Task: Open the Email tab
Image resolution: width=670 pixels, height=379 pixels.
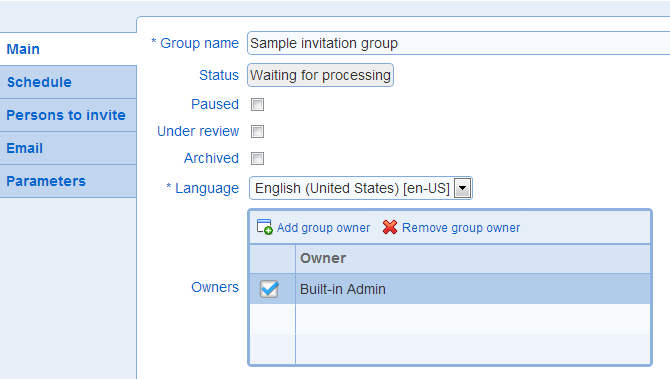Action: point(68,148)
